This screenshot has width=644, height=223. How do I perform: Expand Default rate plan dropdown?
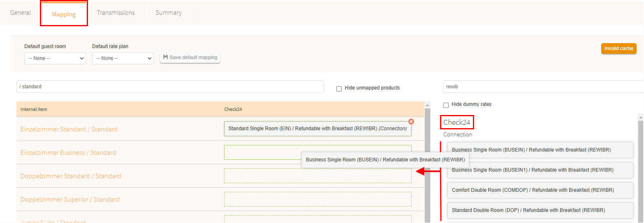(x=123, y=58)
